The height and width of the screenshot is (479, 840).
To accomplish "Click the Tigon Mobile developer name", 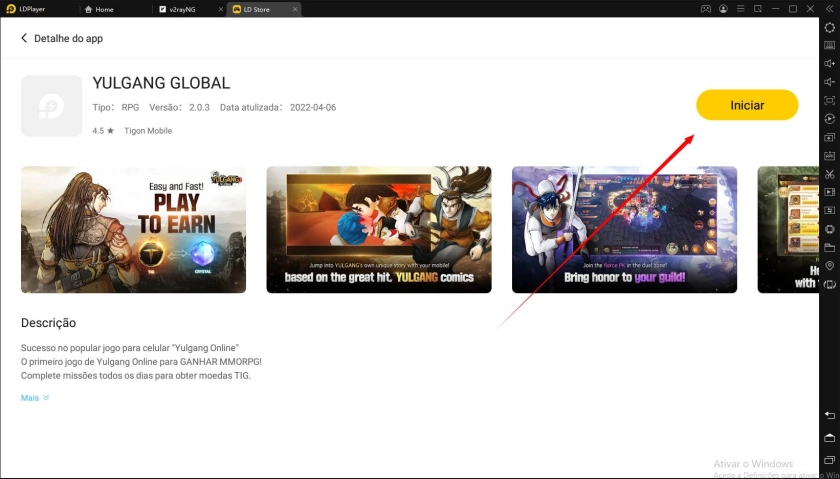I will click(x=148, y=131).
